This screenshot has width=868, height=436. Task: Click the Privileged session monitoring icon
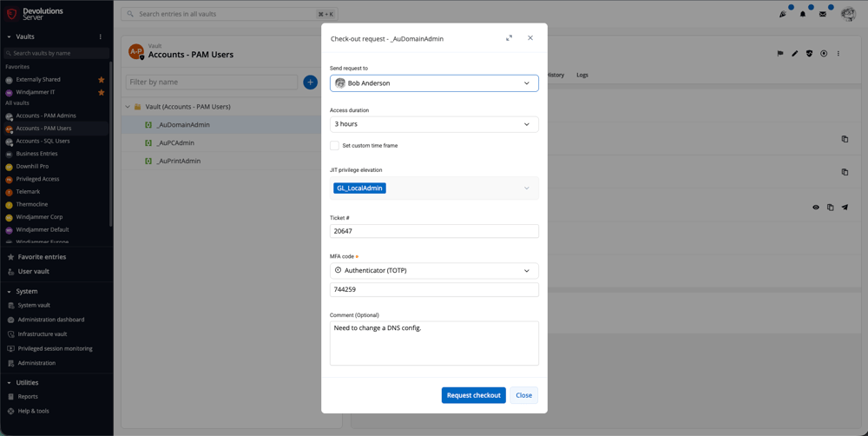pos(11,348)
